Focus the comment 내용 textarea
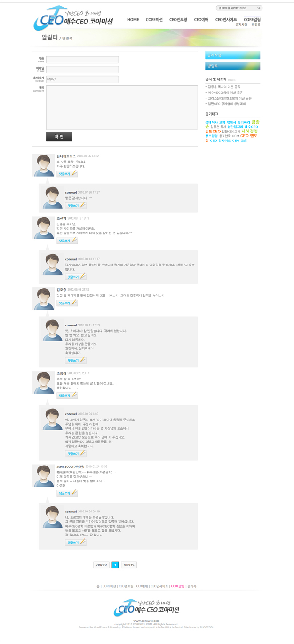Image resolution: width=294 pixels, height=644 pixels. click(x=122, y=107)
